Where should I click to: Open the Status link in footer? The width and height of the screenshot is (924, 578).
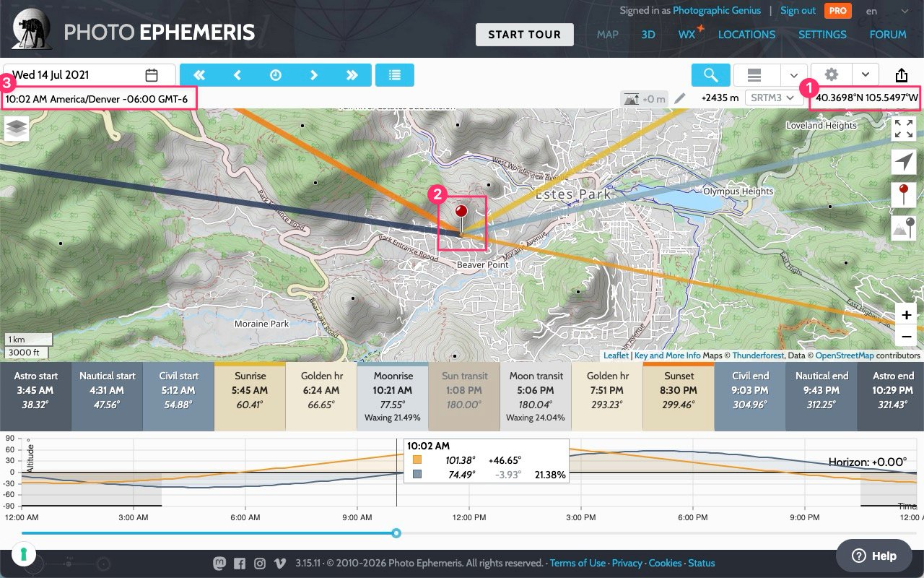click(702, 564)
